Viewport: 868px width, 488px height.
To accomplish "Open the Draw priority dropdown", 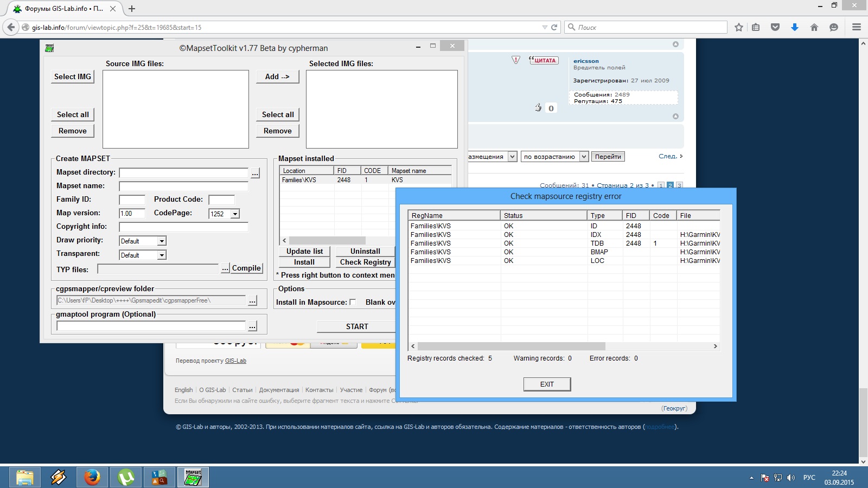I will pos(161,241).
